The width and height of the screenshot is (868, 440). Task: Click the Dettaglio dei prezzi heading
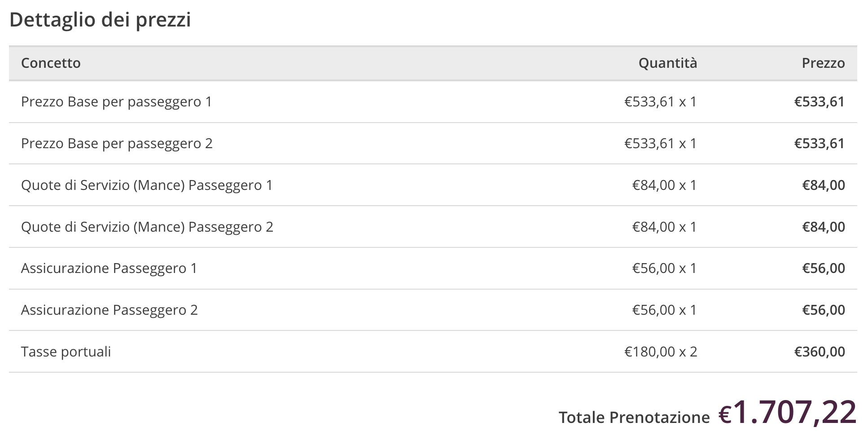[x=100, y=20]
